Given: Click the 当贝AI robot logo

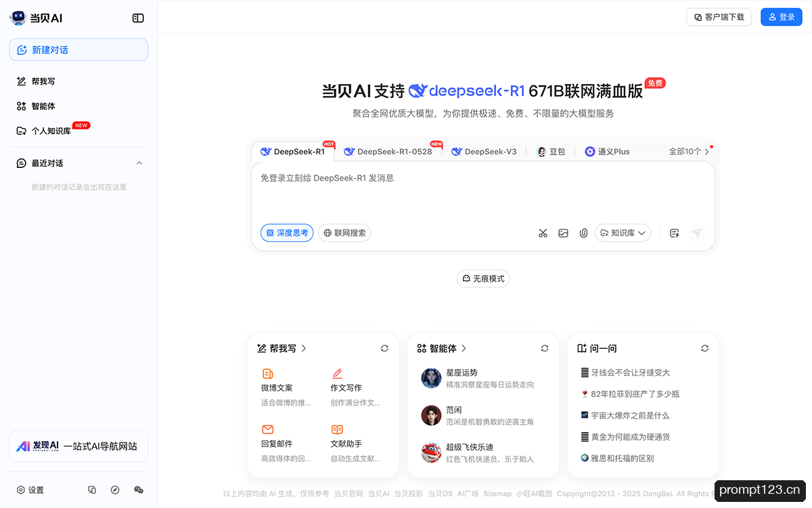Looking at the screenshot, I should [x=18, y=18].
